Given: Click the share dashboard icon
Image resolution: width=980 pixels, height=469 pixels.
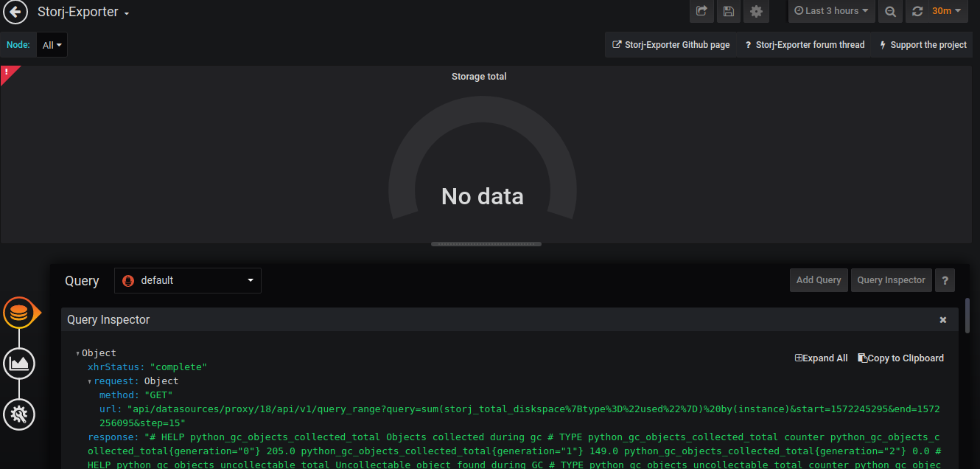Looking at the screenshot, I should [x=701, y=11].
